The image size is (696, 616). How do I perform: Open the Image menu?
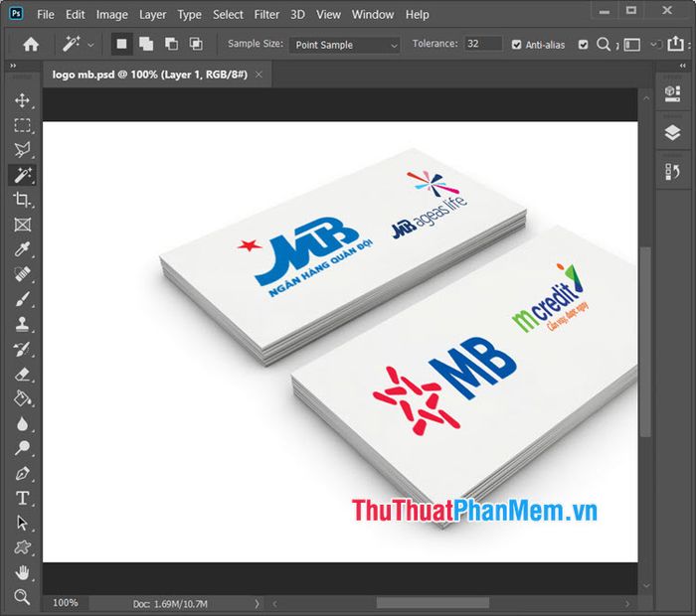point(111,15)
